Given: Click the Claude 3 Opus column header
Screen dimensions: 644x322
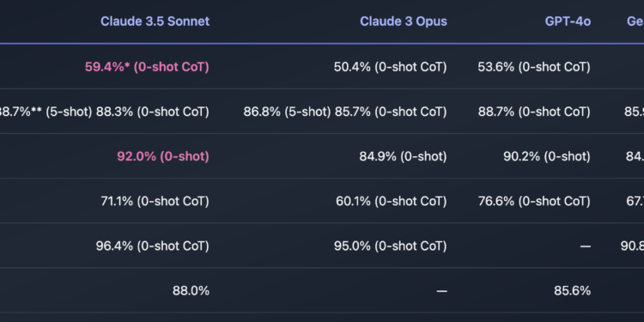Looking at the screenshot, I should click(404, 21).
